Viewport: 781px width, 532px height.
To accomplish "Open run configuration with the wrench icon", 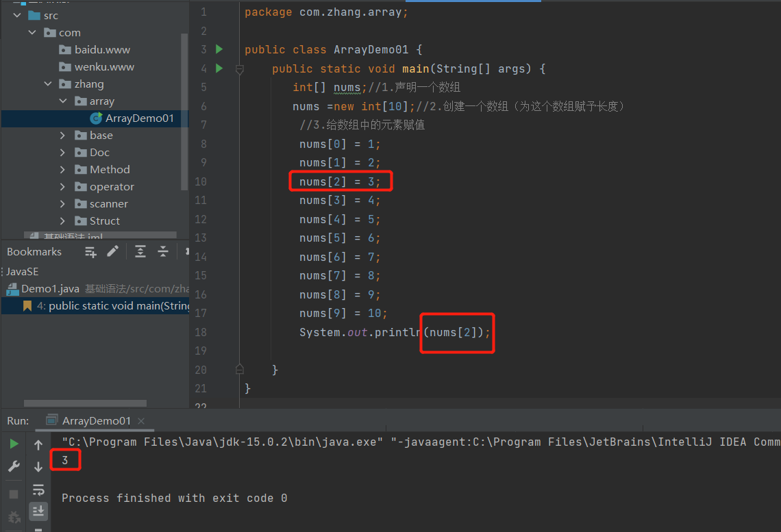I will [14, 466].
